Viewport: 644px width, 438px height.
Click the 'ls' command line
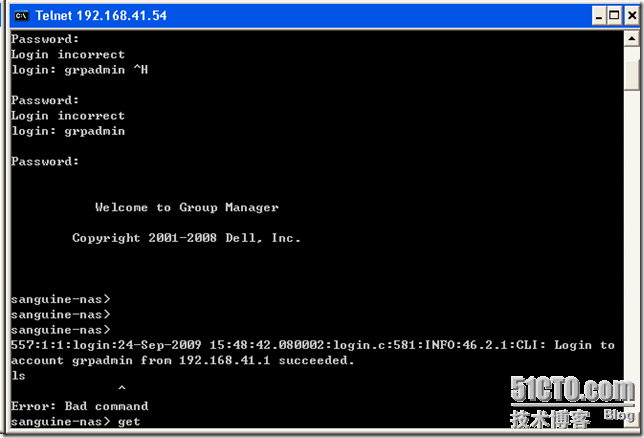click(18, 376)
